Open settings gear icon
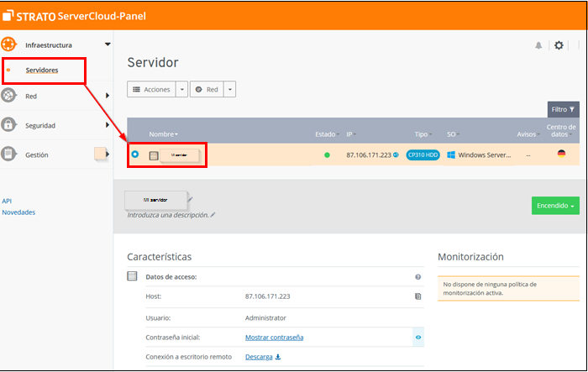This screenshot has height=372, width=588. [559, 45]
